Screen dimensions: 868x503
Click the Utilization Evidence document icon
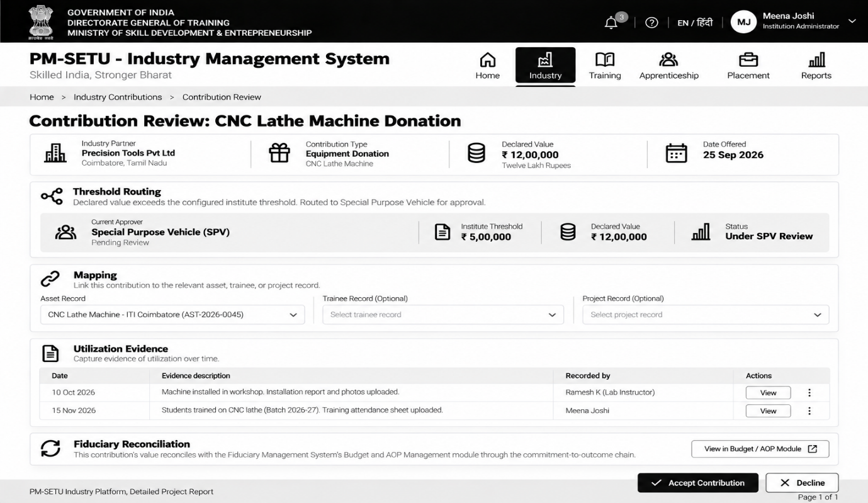[x=50, y=354]
